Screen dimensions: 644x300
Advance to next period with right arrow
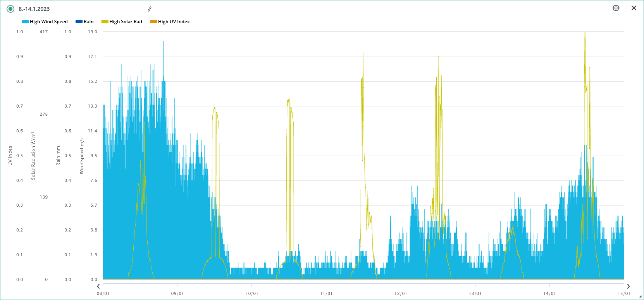[x=629, y=286]
